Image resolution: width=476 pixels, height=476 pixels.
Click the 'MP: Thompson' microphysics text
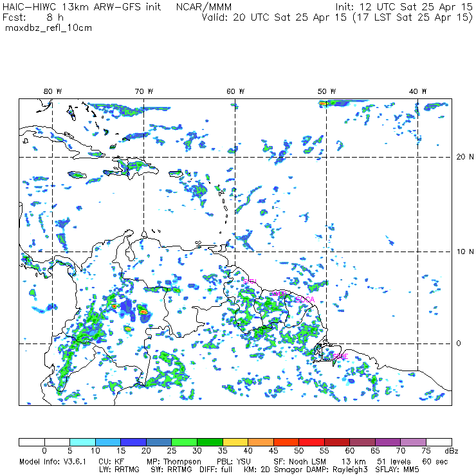(x=174, y=462)
